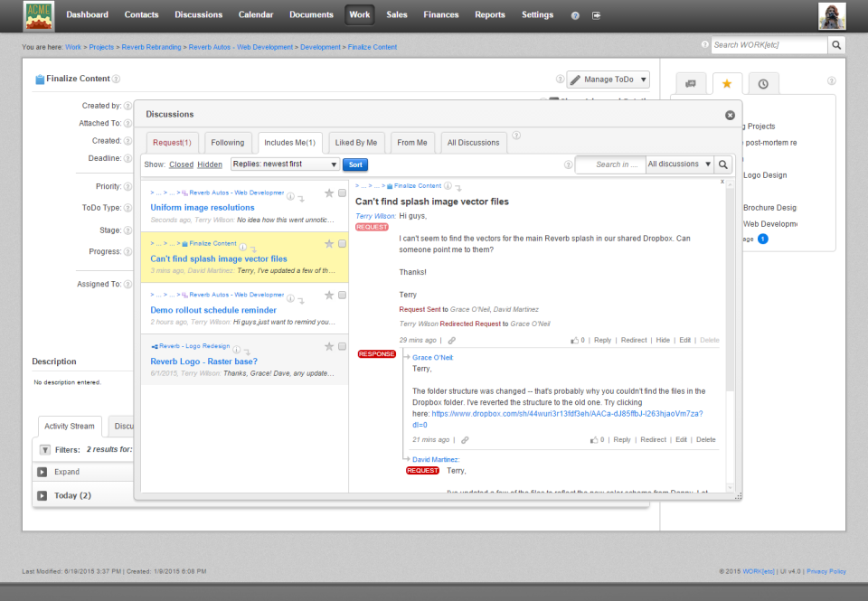Click the permalink icon under Terry Wilson's post
The width and height of the screenshot is (868, 601).
point(451,340)
